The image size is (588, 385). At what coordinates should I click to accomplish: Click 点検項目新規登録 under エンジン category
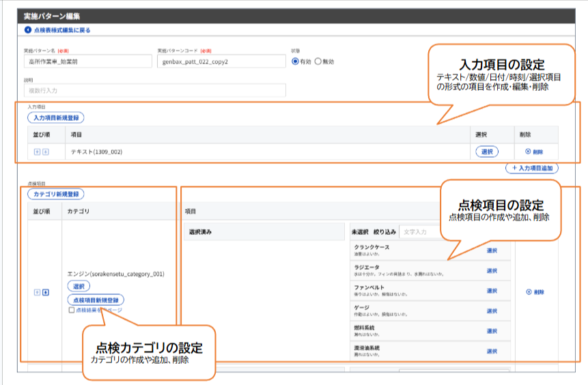tap(95, 300)
